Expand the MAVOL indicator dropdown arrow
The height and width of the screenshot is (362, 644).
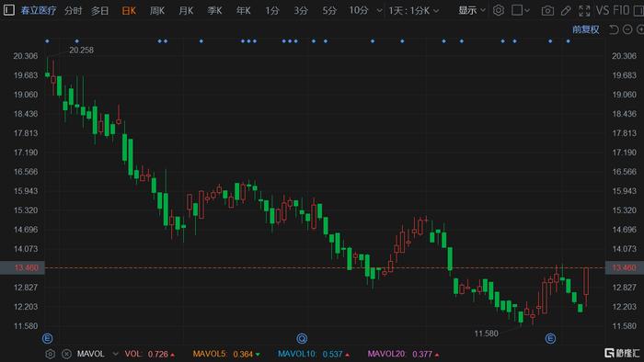115,354
